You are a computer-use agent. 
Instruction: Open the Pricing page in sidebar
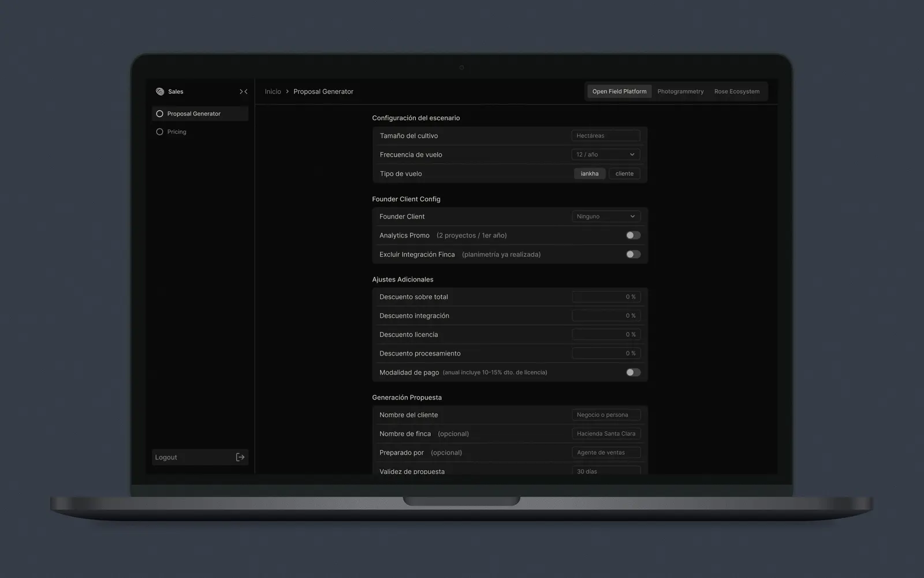click(200, 132)
